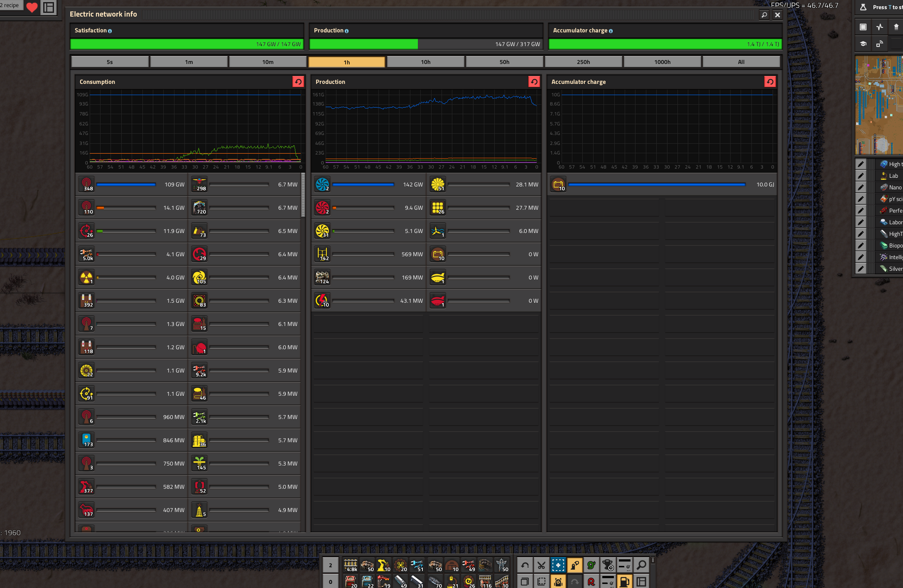Screen dimensions: 903x588
Task: Expand the shortcut bar three-dot menu
Action: pos(653,560)
